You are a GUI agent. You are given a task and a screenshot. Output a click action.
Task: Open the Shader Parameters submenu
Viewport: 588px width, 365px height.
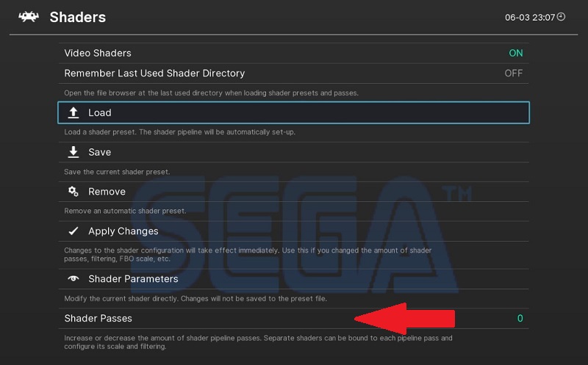click(x=133, y=279)
